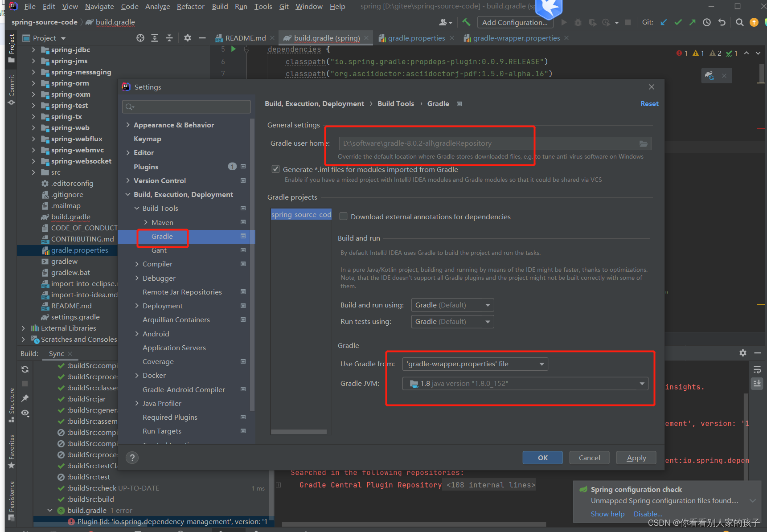The width and height of the screenshot is (767, 532).
Task: Click the Reload Gradle sync icon
Action: pyautogui.click(x=25, y=369)
